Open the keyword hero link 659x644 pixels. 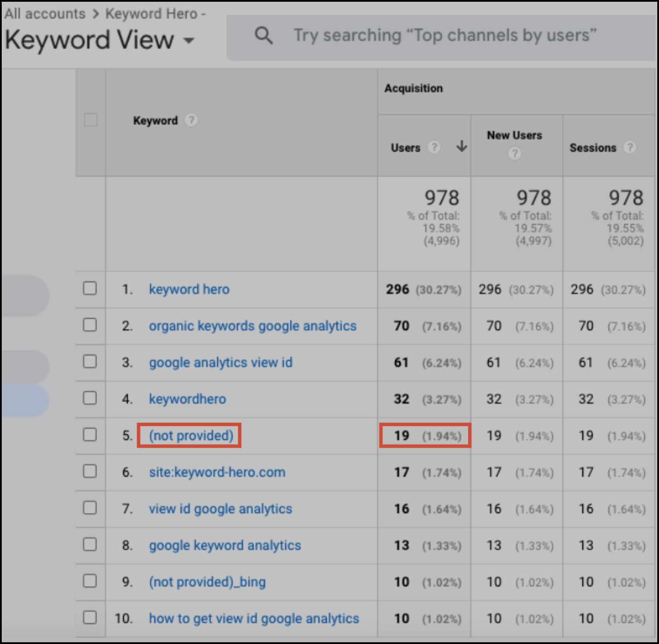point(189,289)
